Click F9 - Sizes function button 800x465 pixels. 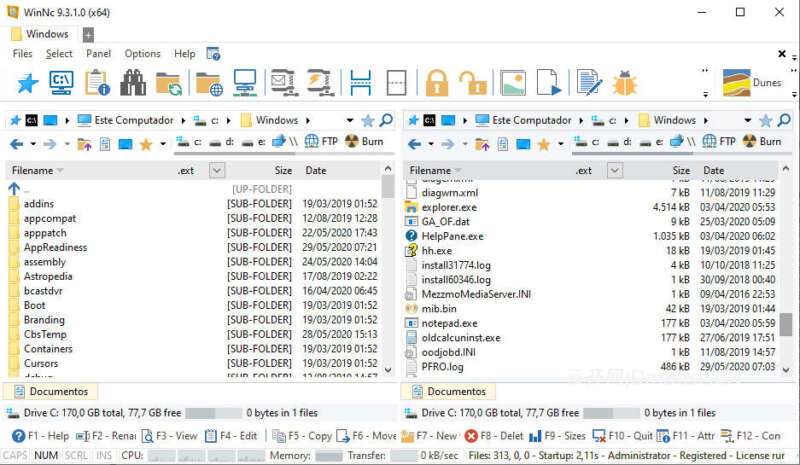point(557,436)
